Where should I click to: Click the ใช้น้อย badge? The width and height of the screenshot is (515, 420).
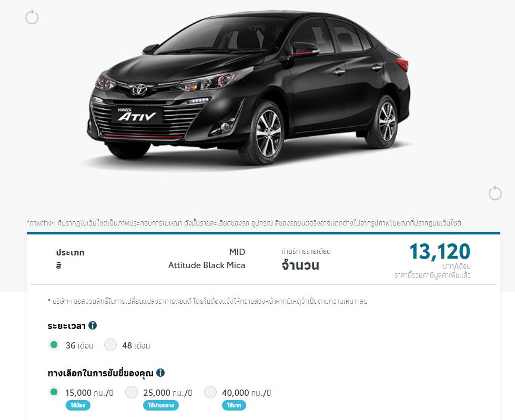coord(78,405)
